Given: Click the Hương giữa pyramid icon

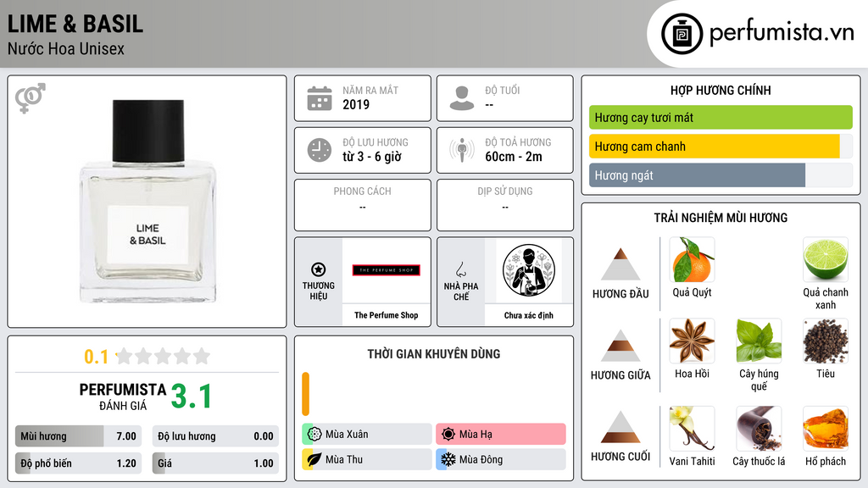Looking at the screenshot, I should point(620,346).
